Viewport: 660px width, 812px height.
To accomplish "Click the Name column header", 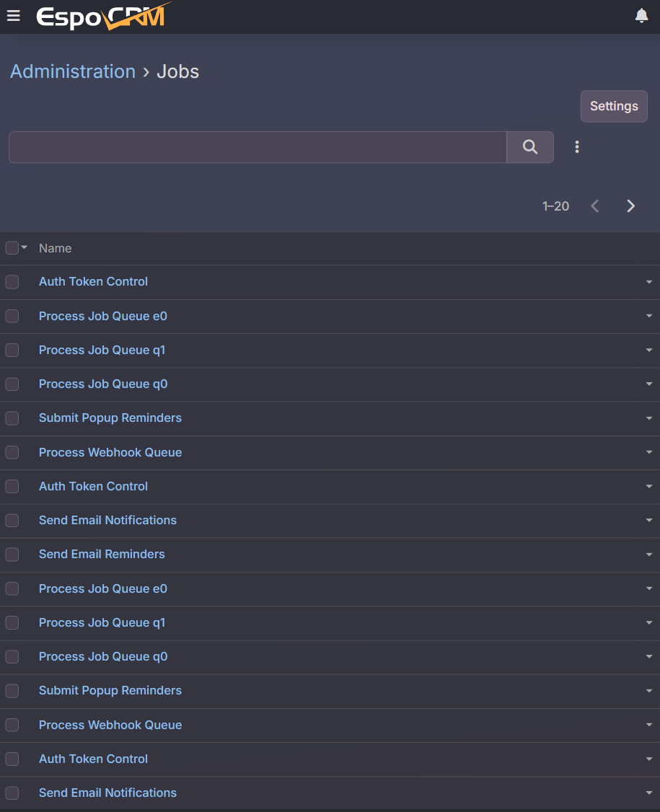I will (56, 248).
